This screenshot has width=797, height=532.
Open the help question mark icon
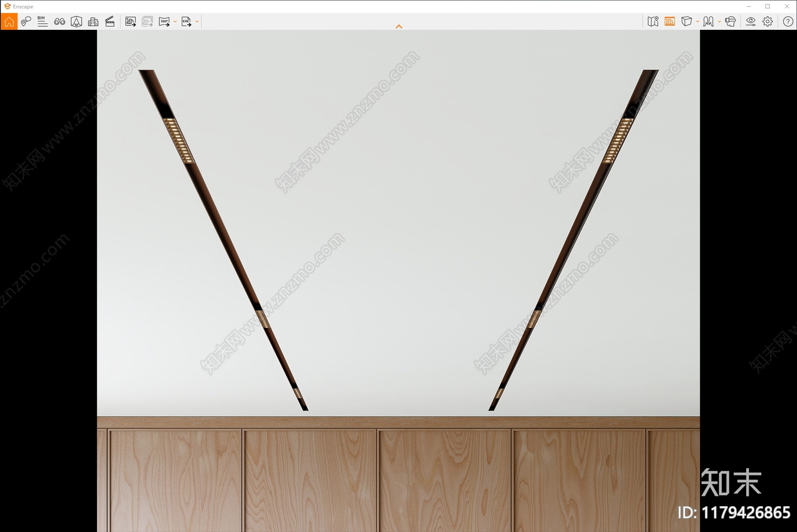(788, 21)
